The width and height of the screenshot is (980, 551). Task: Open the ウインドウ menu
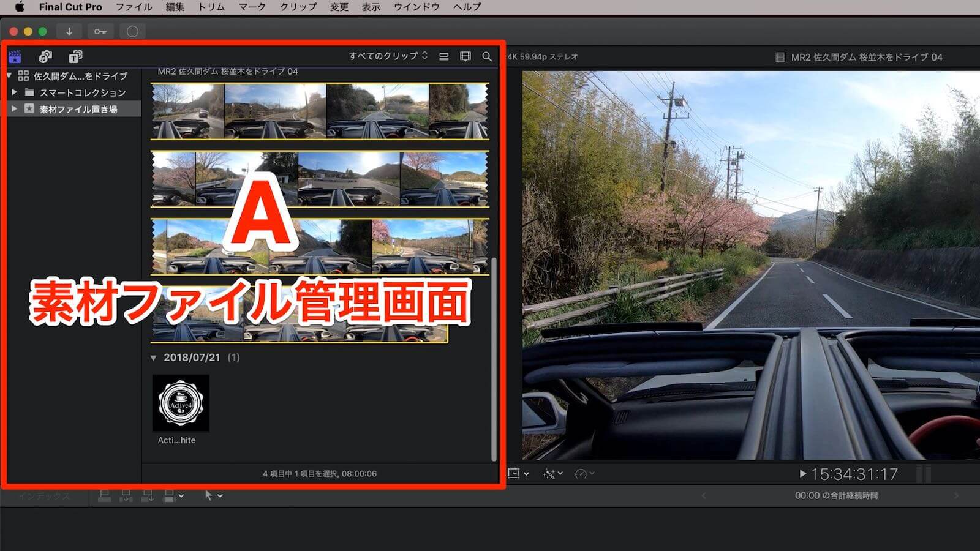(x=417, y=7)
